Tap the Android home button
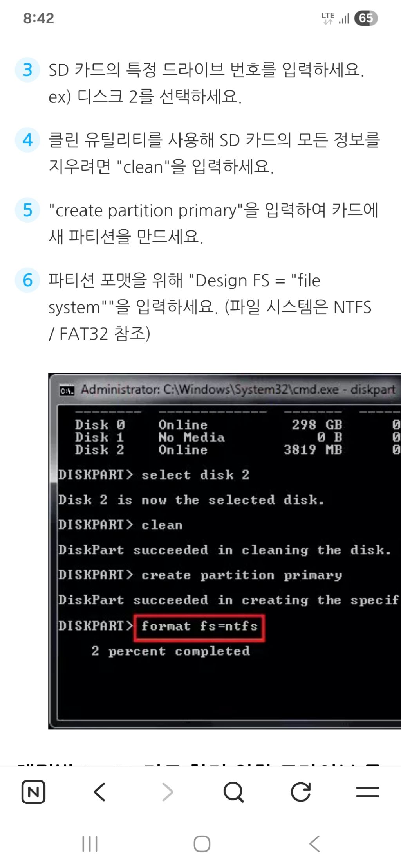This screenshot has width=401, height=868. (x=202, y=844)
